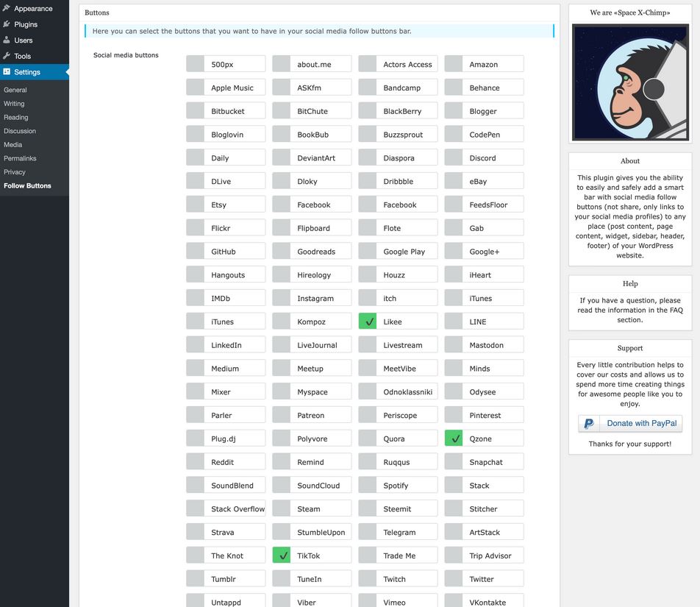Click the Settings sliders icon
Image resolution: width=700 pixels, height=607 pixels.
[x=6, y=71]
